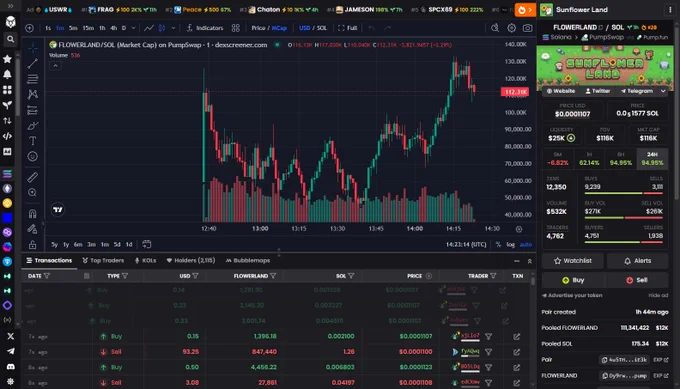680x389 pixels.
Task: Select the ruler measure tool
Action: pos(33,177)
